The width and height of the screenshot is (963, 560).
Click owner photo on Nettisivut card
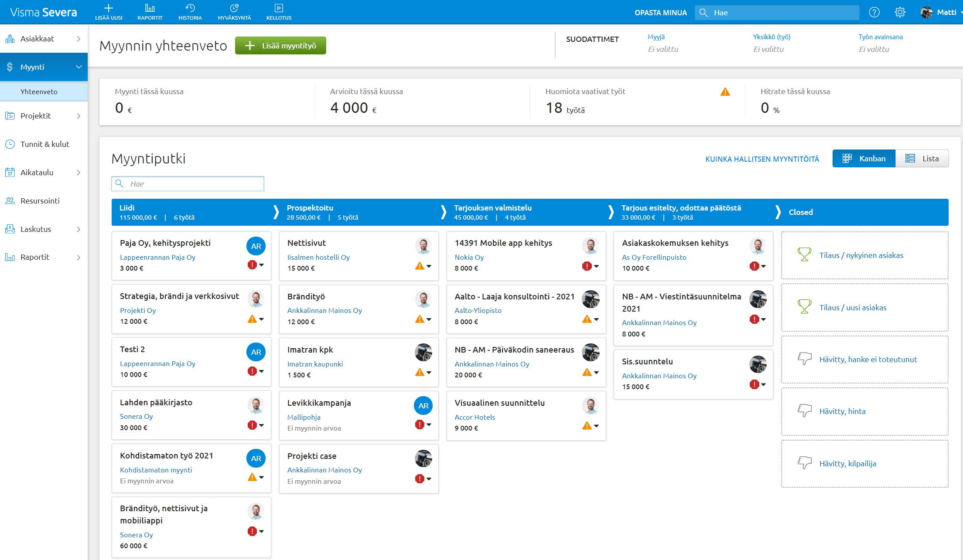coord(423,246)
